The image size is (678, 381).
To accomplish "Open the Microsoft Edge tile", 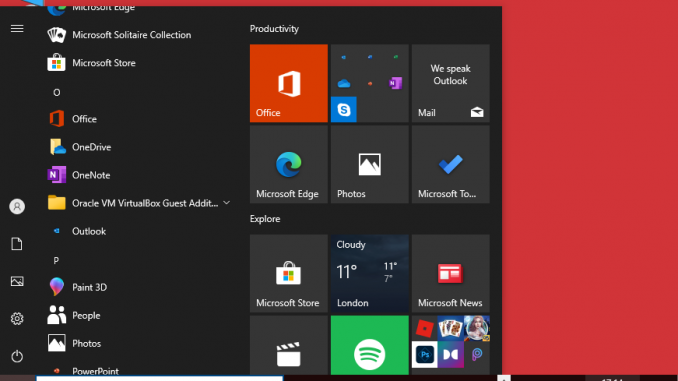I will coord(288,164).
